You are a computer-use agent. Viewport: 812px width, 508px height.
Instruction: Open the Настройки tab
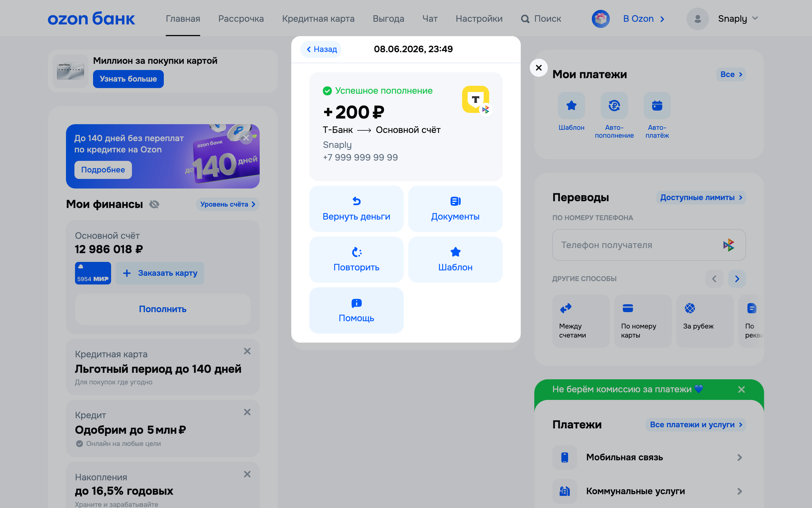[x=479, y=19]
